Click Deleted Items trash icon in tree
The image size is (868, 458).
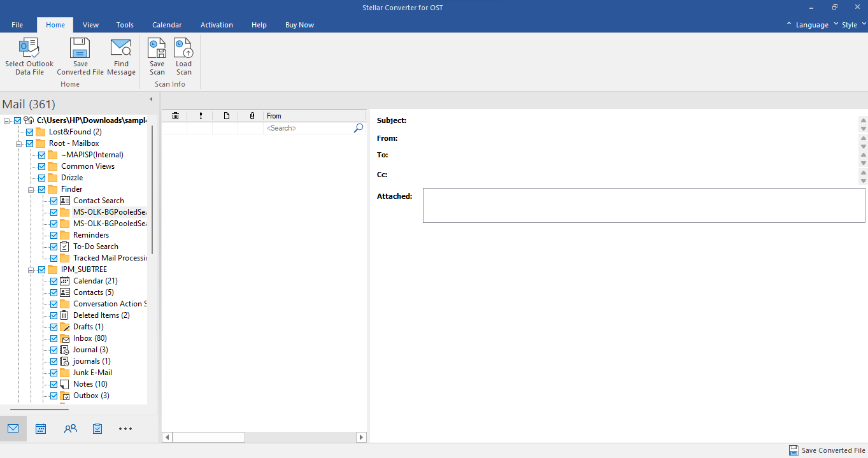(x=64, y=315)
